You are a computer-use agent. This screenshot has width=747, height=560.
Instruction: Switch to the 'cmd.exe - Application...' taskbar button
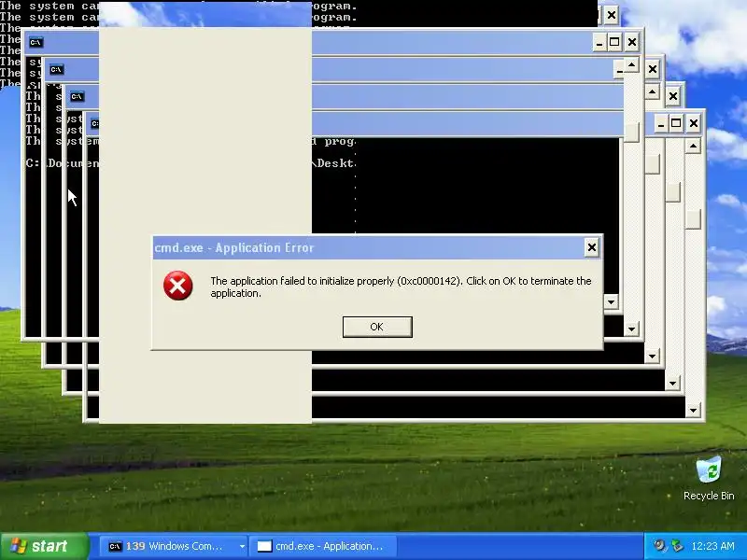[324, 546]
